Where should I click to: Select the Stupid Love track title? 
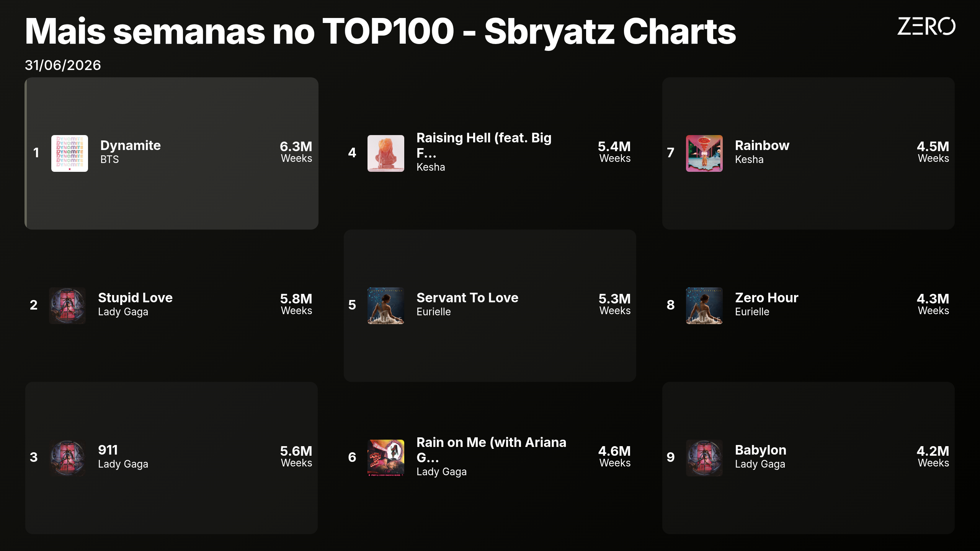pyautogui.click(x=135, y=298)
